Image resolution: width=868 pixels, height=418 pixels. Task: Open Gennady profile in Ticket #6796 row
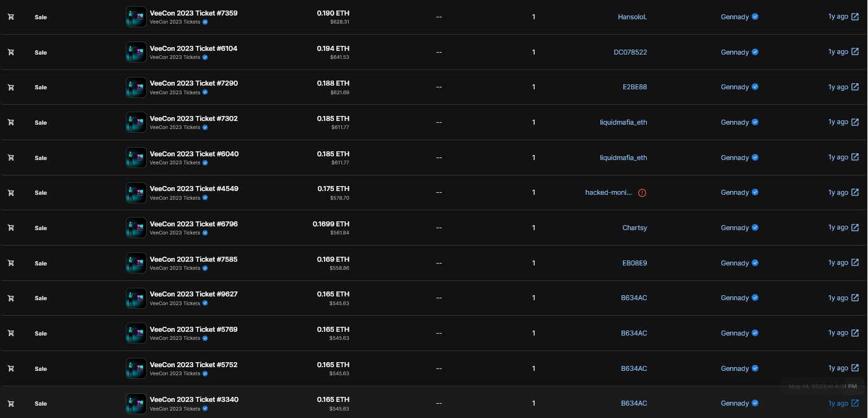point(735,228)
